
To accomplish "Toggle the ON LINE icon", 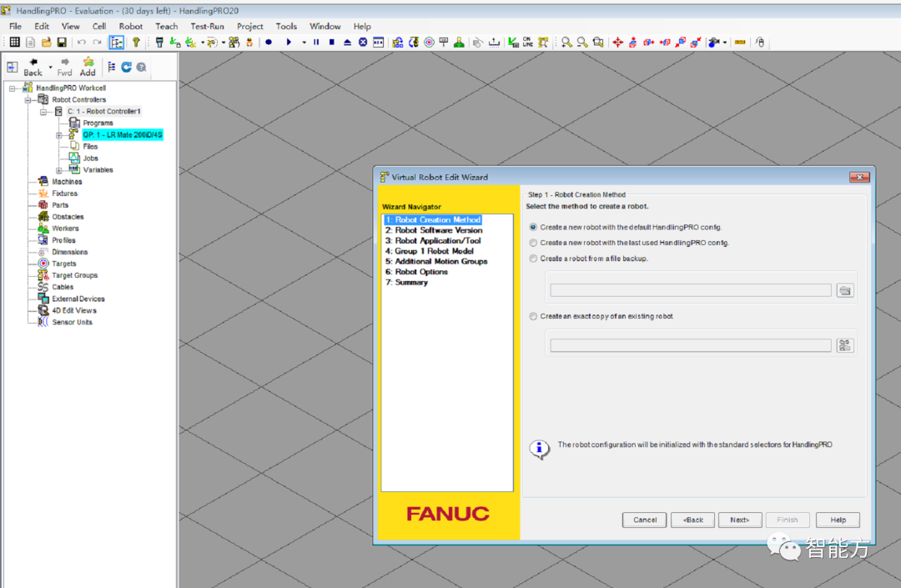I will [527, 42].
